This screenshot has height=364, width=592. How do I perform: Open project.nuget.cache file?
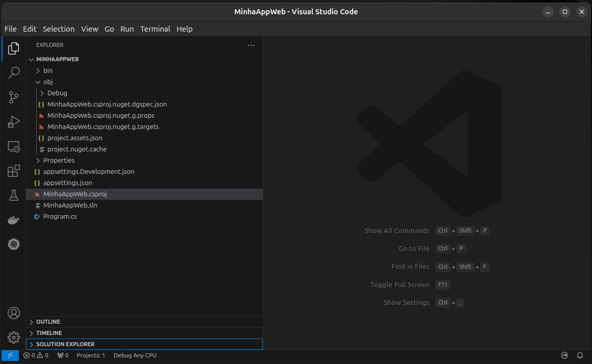point(144,149)
